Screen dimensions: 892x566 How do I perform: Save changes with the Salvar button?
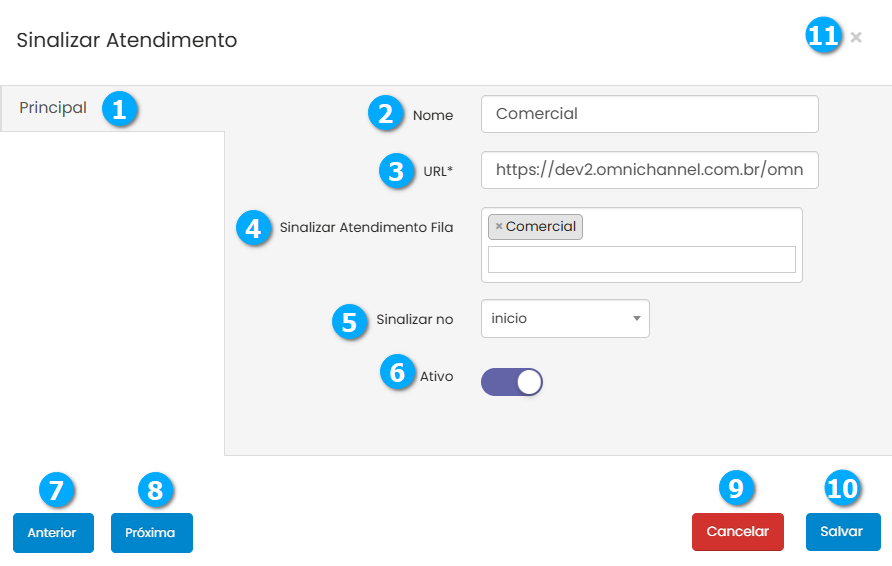point(842,533)
